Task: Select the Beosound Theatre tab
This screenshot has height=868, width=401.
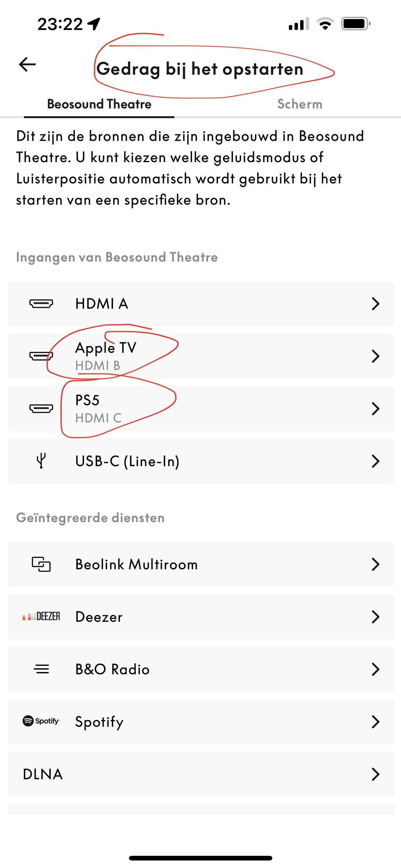Action: click(99, 104)
